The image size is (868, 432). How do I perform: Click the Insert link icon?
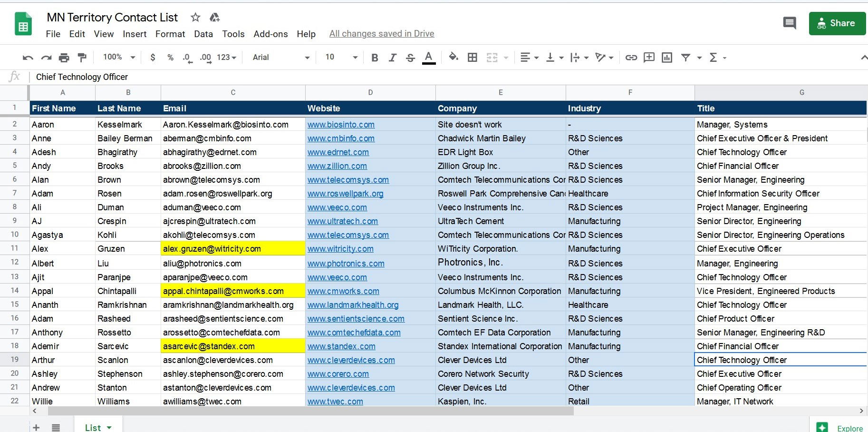pos(631,57)
